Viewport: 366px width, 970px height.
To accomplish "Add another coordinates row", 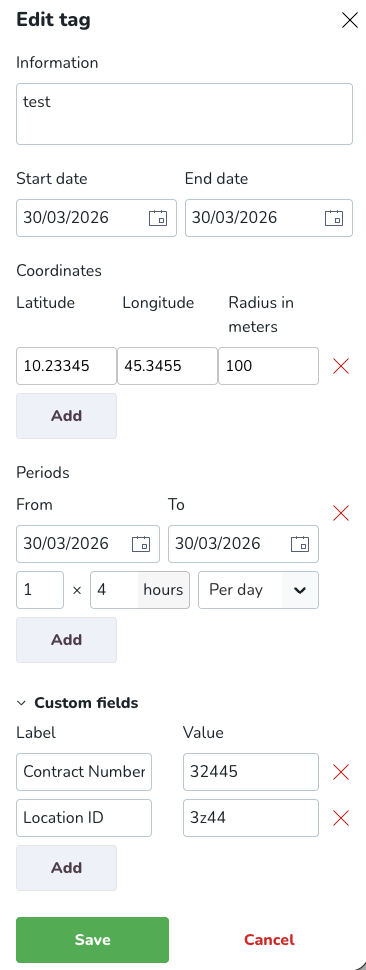I will tap(66, 416).
